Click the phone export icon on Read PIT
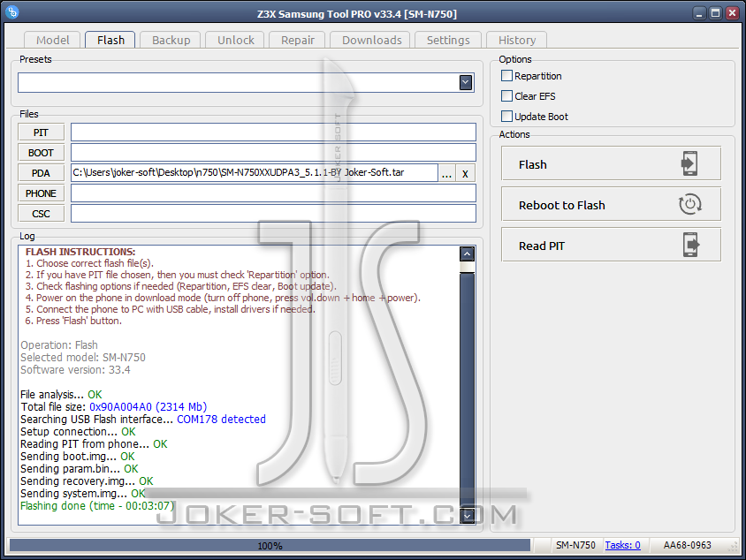The width and height of the screenshot is (746, 560). point(691,245)
